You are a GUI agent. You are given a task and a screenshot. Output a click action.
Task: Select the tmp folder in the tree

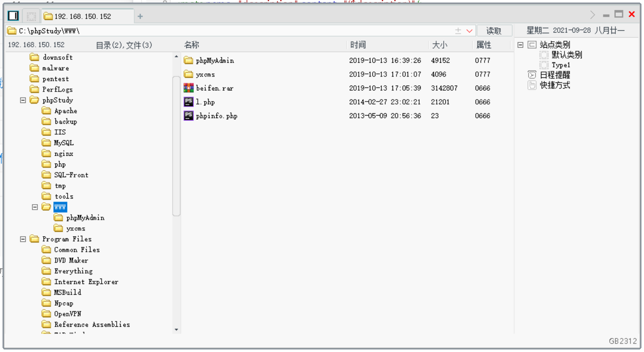pos(60,186)
